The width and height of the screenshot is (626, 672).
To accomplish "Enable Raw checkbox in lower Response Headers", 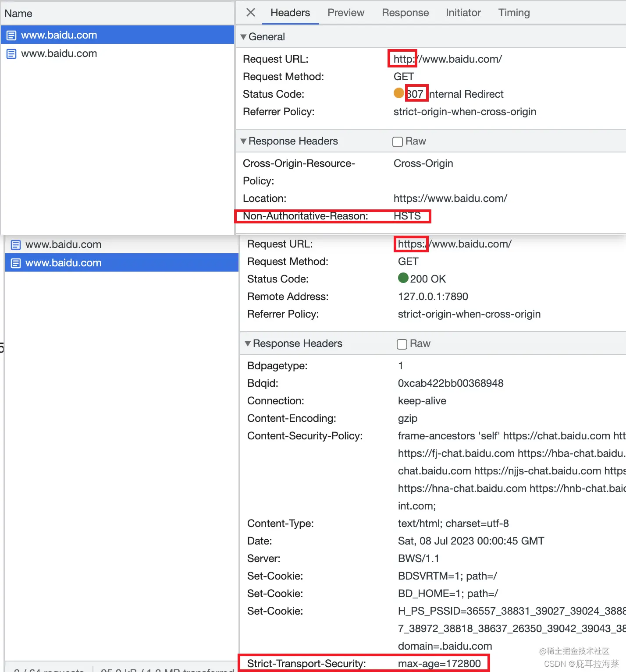I will [402, 344].
